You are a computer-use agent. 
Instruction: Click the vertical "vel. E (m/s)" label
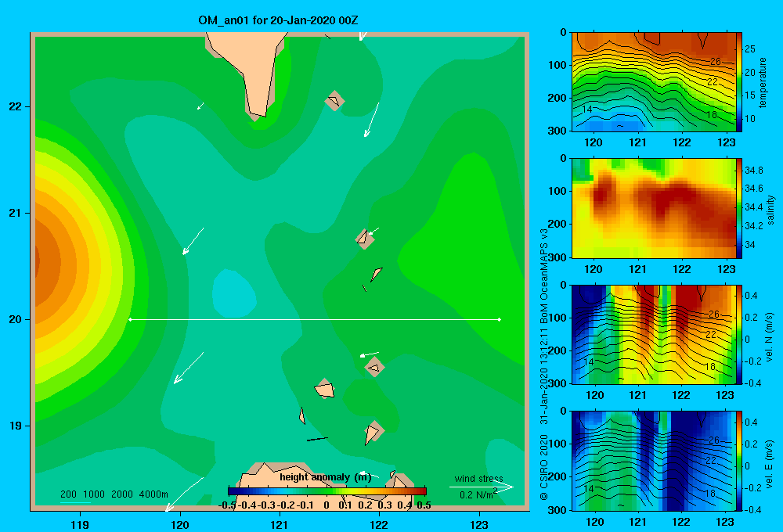point(770,463)
